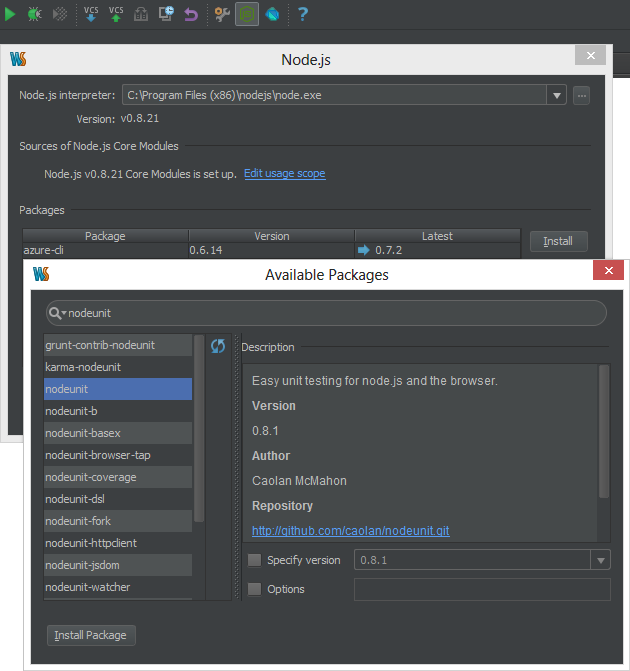
Task: Close the Available Packages dialog
Action: pyautogui.click(x=608, y=270)
